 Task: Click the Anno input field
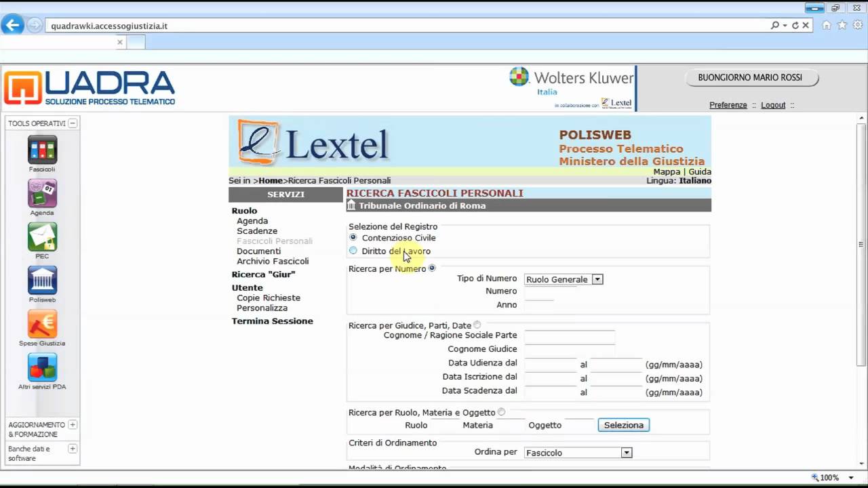[x=539, y=305]
